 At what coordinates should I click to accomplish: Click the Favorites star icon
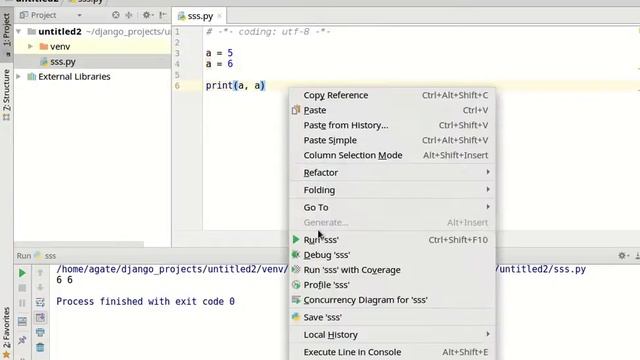click(6, 355)
